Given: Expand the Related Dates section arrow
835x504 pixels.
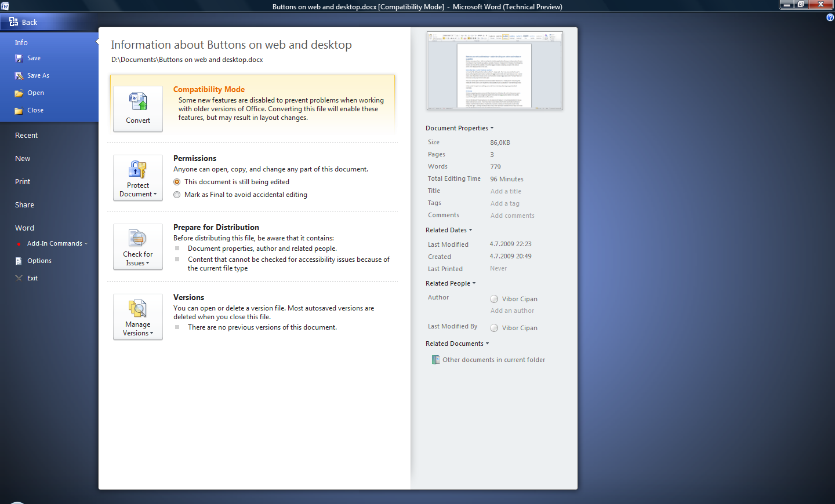Looking at the screenshot, I should pos(470,230).
